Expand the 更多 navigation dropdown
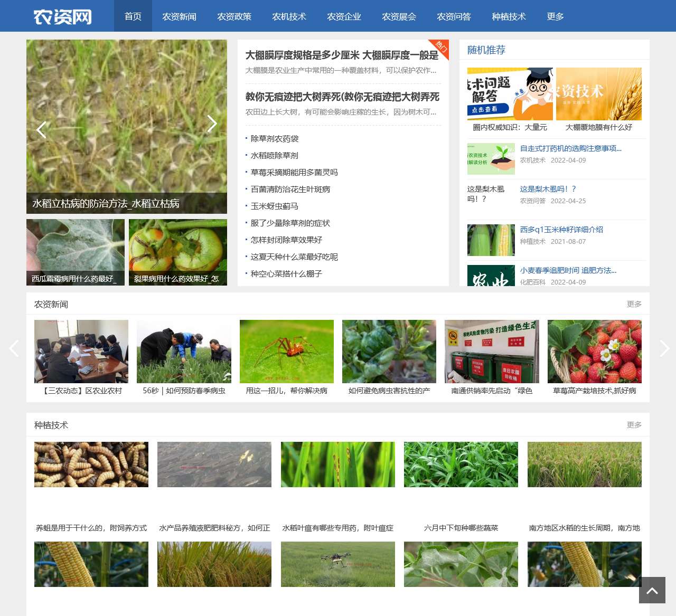 pyautogui.click(x=556, y=16)
